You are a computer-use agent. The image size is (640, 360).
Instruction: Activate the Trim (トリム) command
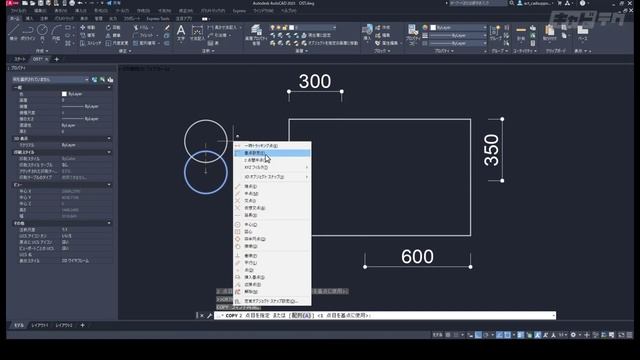click(140, 27)
